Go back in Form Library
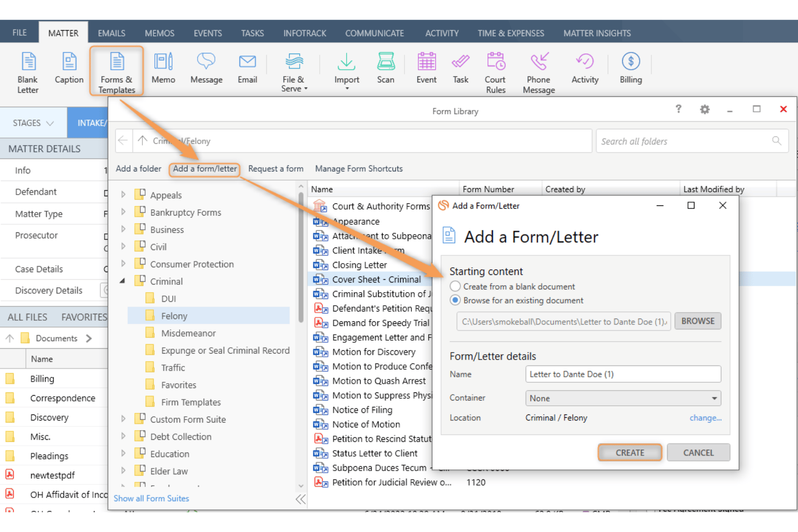 [123, 141]
